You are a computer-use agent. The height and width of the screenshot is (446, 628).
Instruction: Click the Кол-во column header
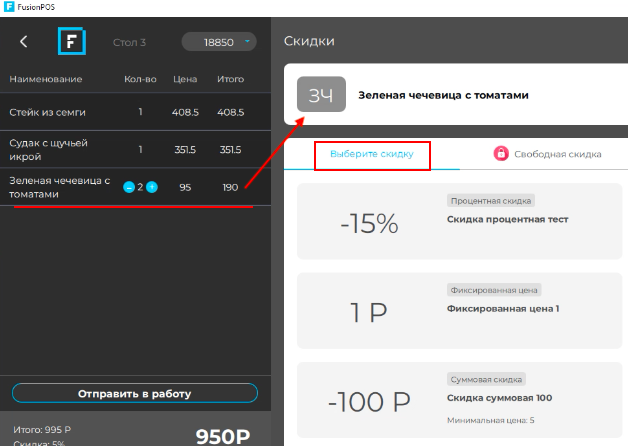click(x=140, y=79)
